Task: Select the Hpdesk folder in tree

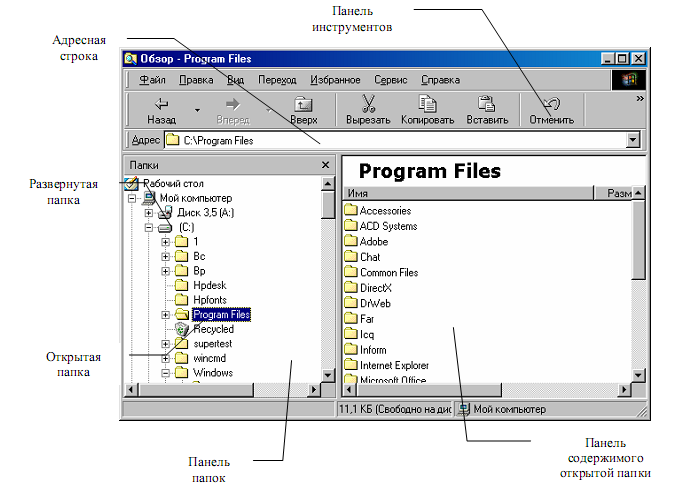Action: 210,285
